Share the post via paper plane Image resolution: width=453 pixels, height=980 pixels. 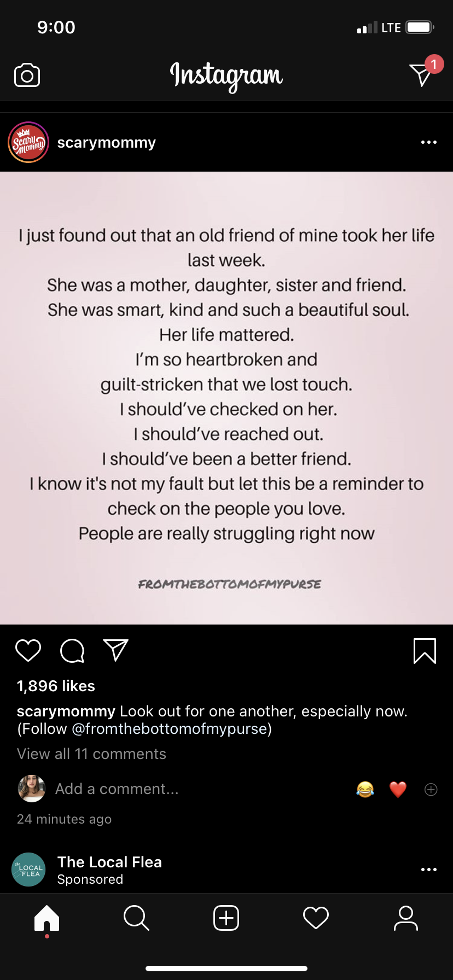click(115, 650)
